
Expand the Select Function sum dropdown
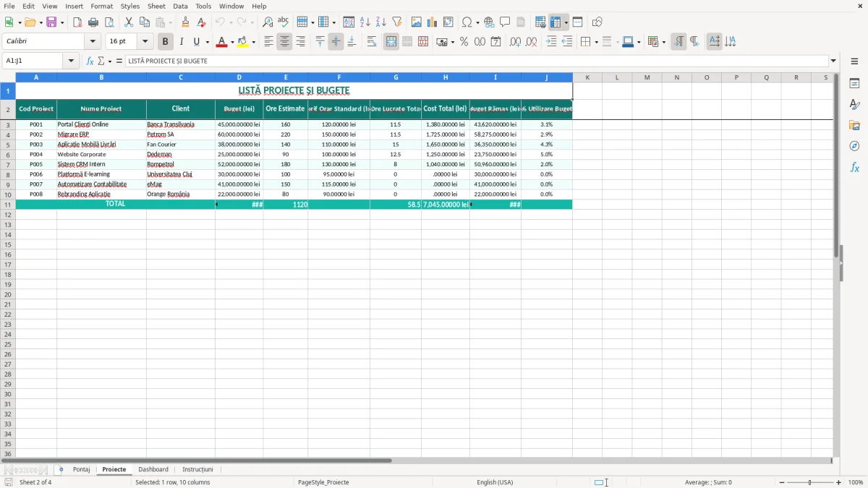pos(110,61)
